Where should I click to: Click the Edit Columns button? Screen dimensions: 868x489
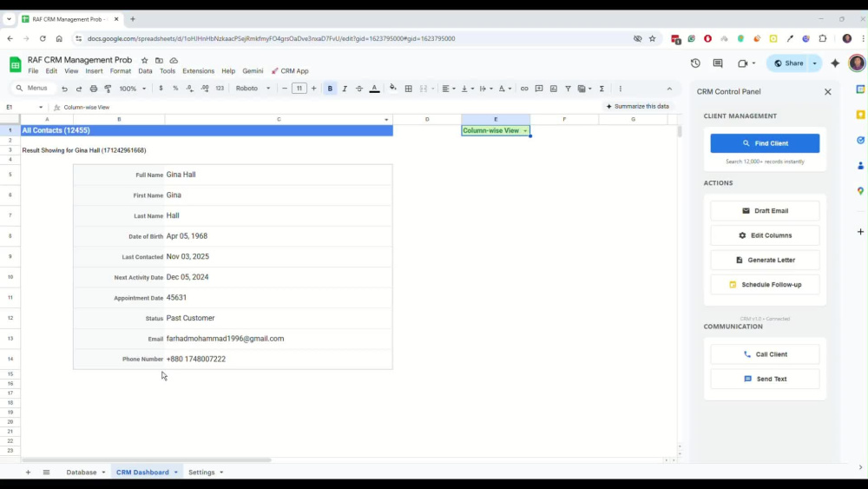click(765, 235)
